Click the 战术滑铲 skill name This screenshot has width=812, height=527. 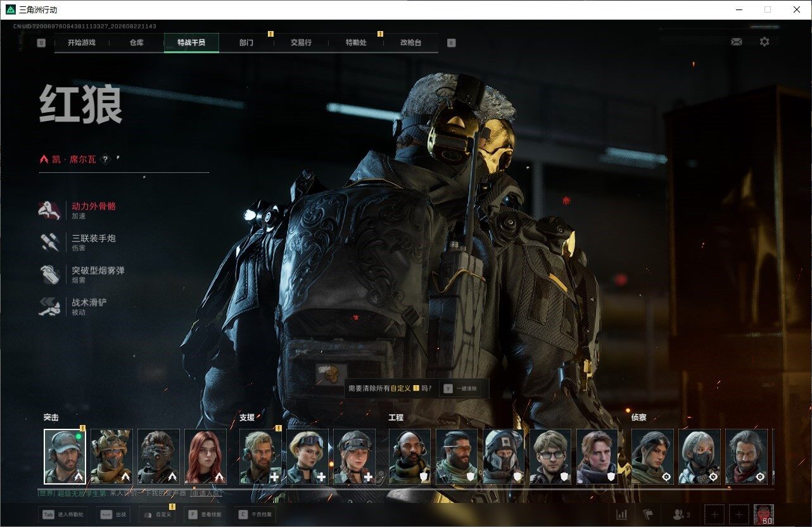[x=89, y=303]
